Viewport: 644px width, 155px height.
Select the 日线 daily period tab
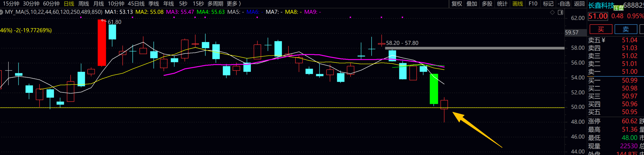(x=69, y=4)
